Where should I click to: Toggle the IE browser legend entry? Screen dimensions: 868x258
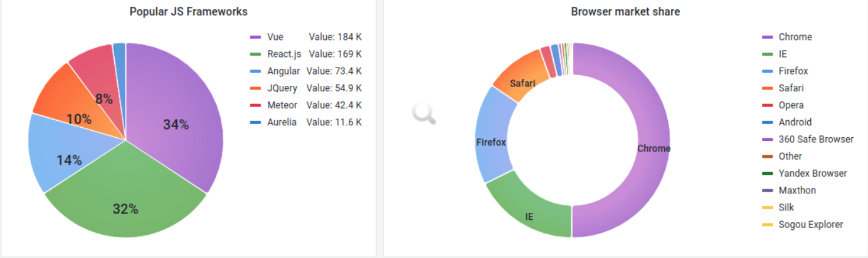[x=782, y=54]
